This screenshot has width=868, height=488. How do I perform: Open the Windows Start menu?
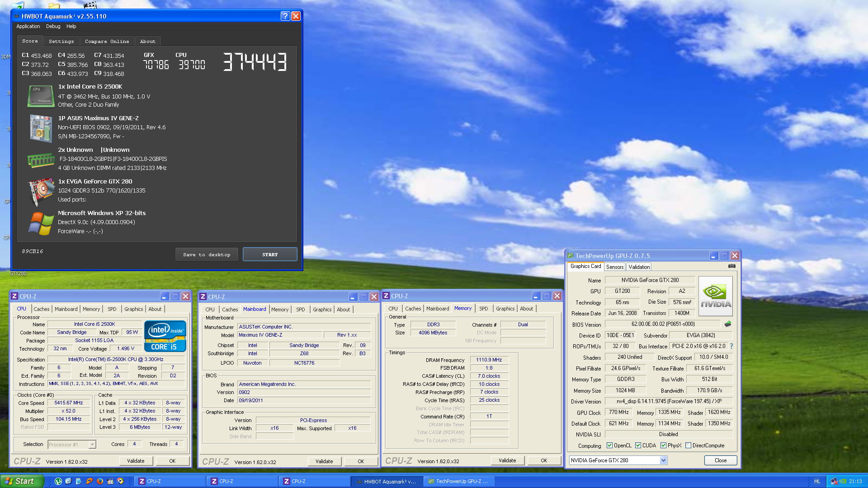[22, 481]
